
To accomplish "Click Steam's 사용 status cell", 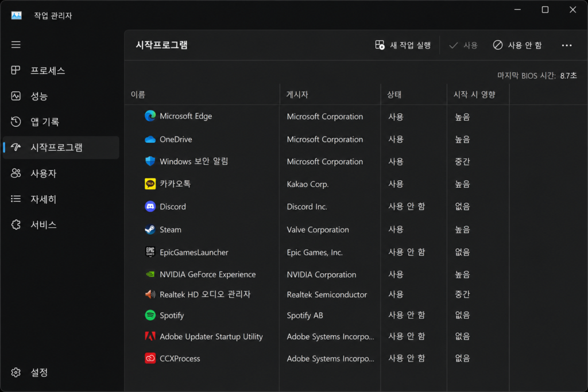I will pyautogui.click(x=396, y=230).
